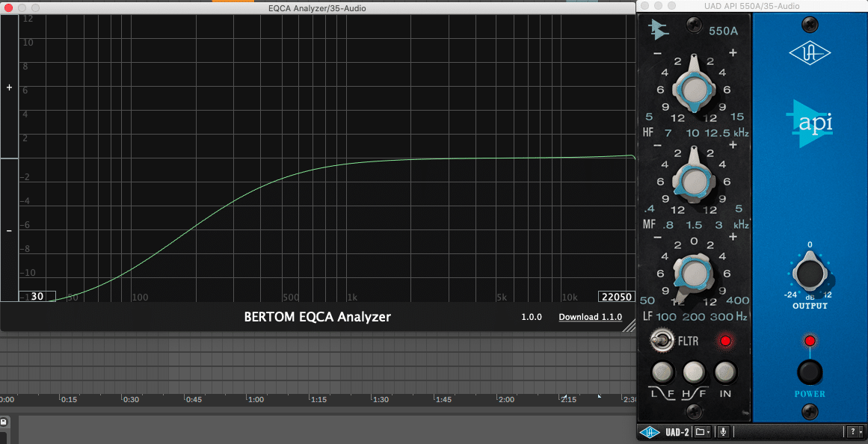Click the 1:45 timeline marker

point(444,399)
